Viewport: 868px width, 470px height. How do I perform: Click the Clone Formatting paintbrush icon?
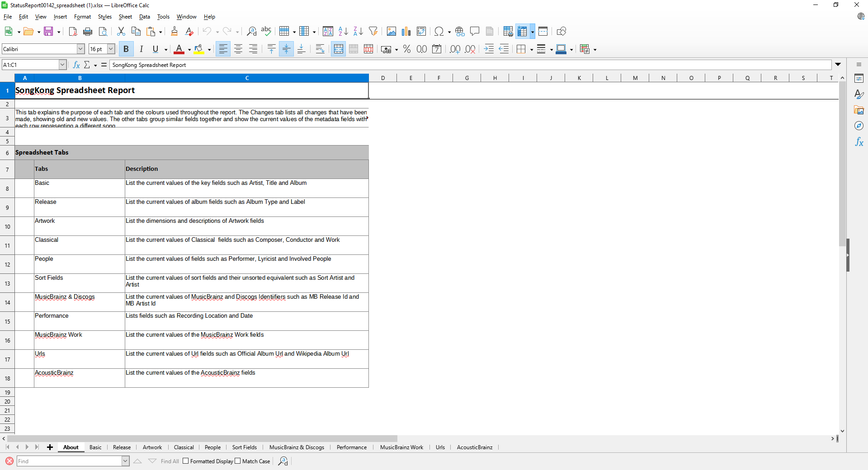pos(174,31)
